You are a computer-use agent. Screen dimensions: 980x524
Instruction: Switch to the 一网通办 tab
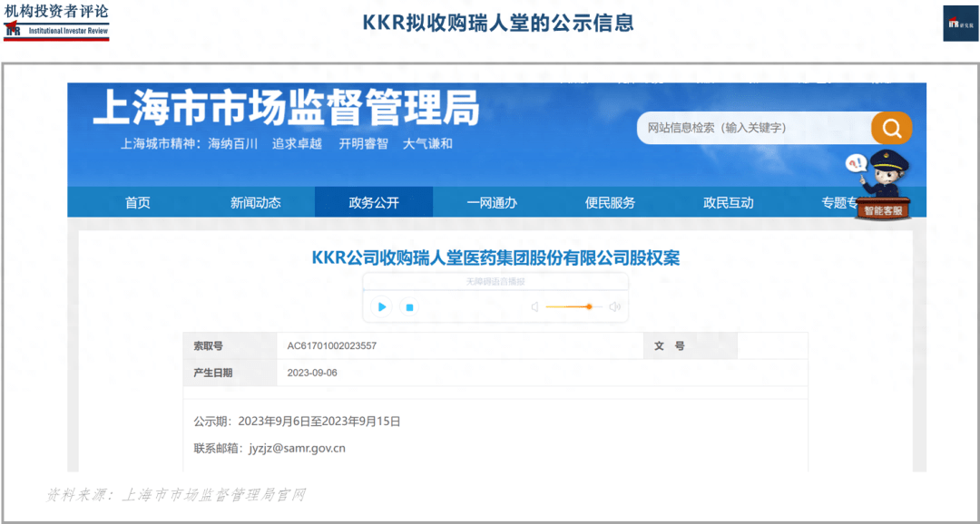pyautogui.click(x=492, y=203)
